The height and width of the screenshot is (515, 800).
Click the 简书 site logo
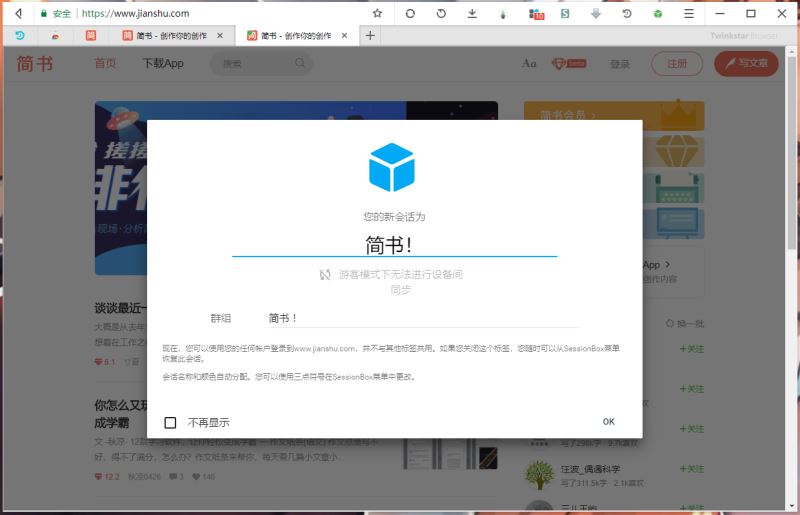[35, 64]
